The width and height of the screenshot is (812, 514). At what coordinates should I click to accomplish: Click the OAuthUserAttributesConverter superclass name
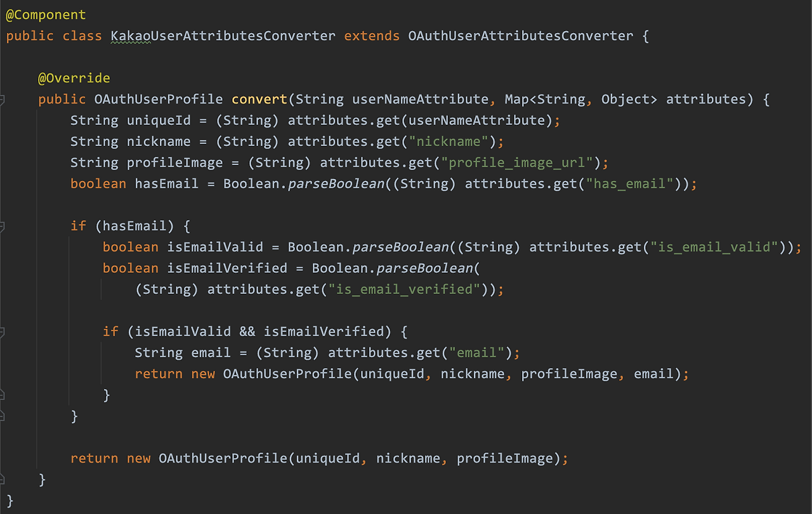tap(520, 36)
